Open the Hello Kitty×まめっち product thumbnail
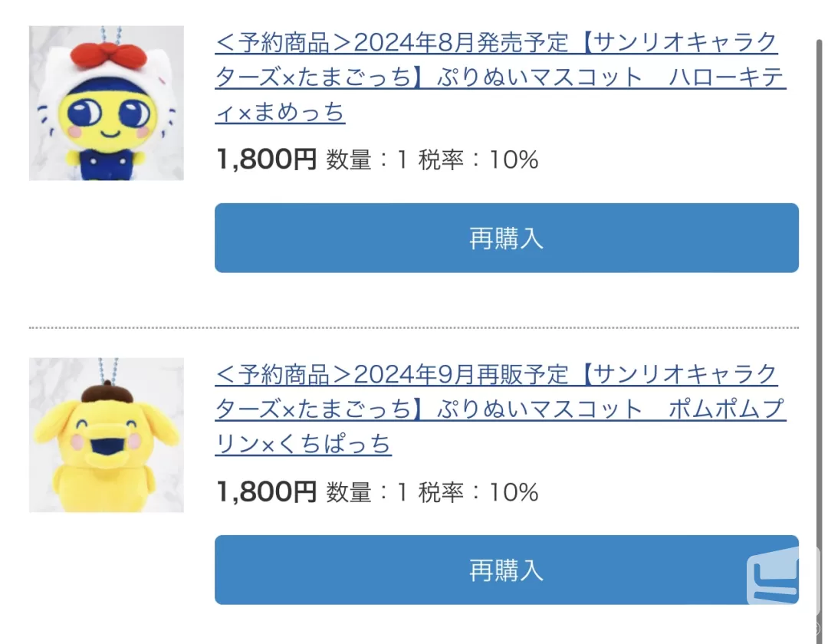Viewport: 828px width, 644px height. click(106, 103)
